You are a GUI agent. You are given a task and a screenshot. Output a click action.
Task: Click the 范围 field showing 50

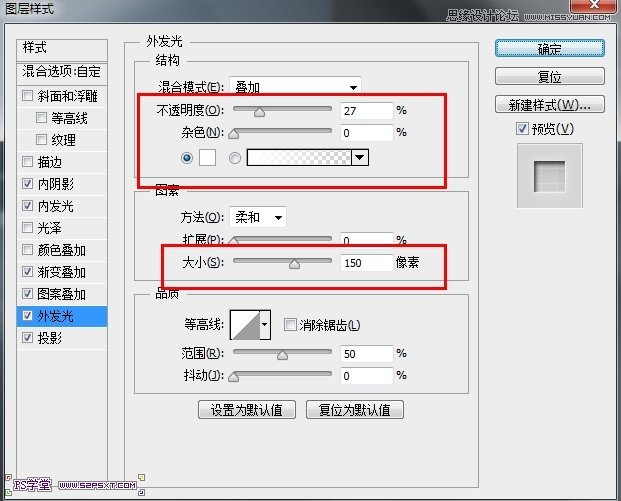coord(366,354)
